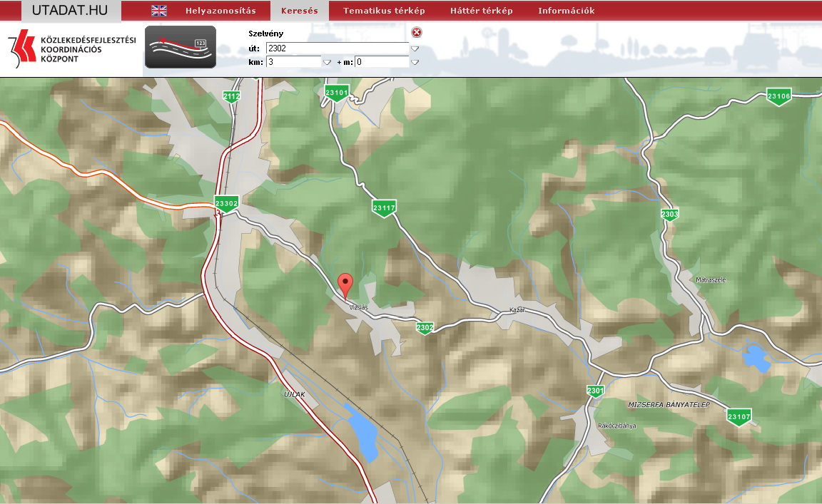Switch language with the UK flag icon

159,11
